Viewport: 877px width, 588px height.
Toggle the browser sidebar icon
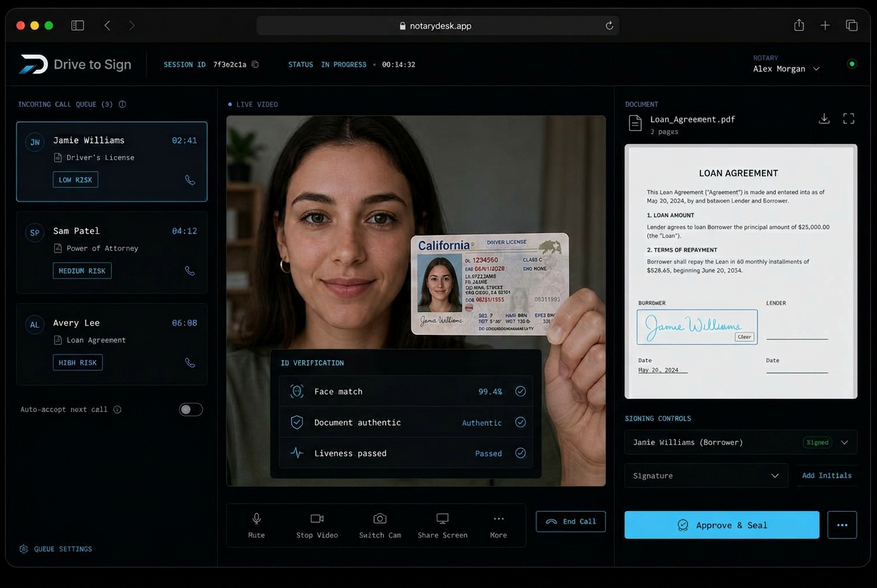pyautogui.click(x=78, y=26)
